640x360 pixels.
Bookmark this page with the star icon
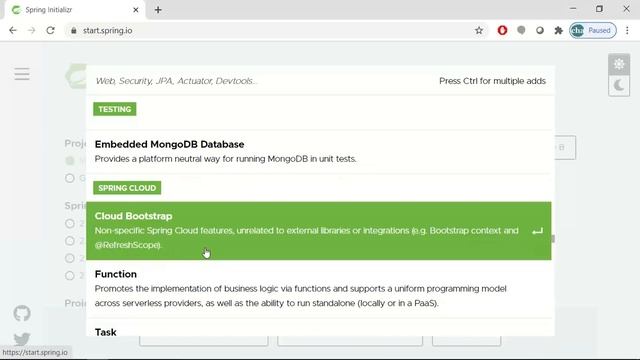[x=479, y=30]
